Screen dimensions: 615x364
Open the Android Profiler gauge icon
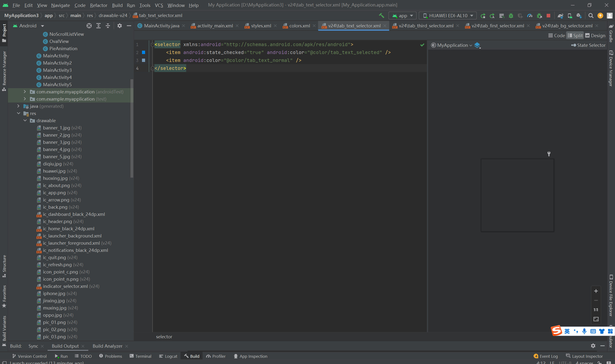530,15
